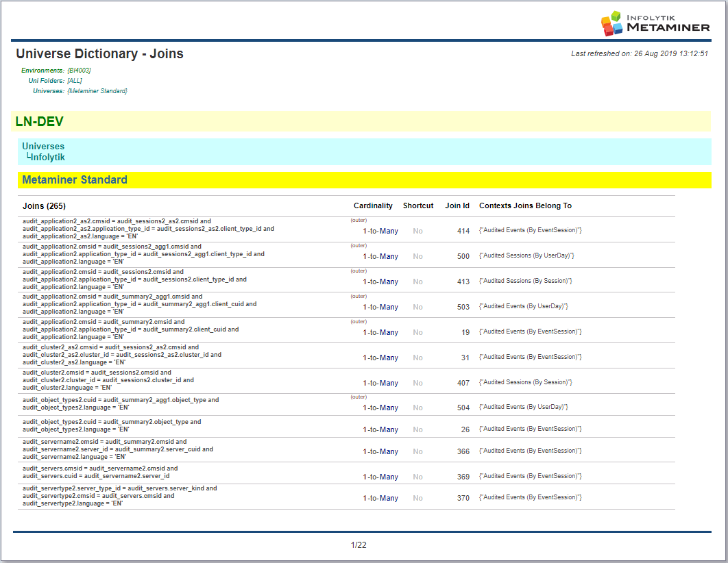Click Join Id 414
The width and height of the screenshot is (728, 563).
pos(463,231)
